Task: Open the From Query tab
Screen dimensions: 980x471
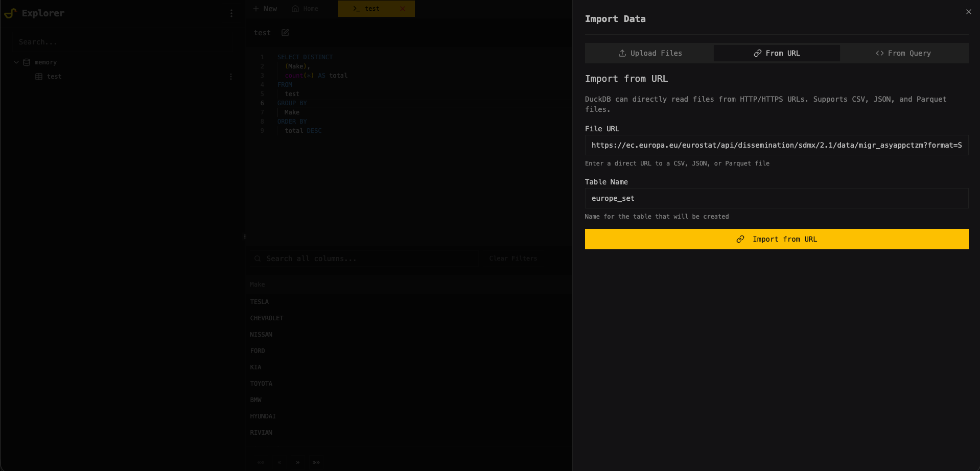Action: coord(903,53)
